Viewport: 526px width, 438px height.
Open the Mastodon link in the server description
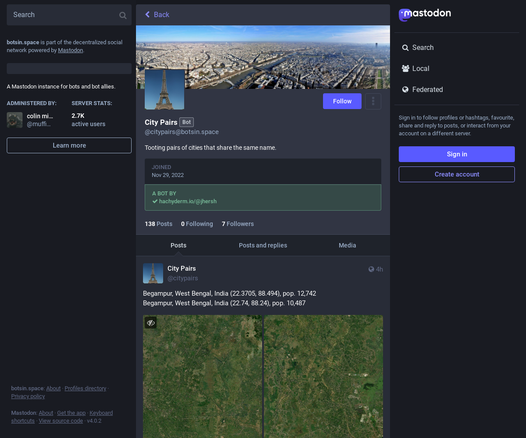(x=70, y=50)
